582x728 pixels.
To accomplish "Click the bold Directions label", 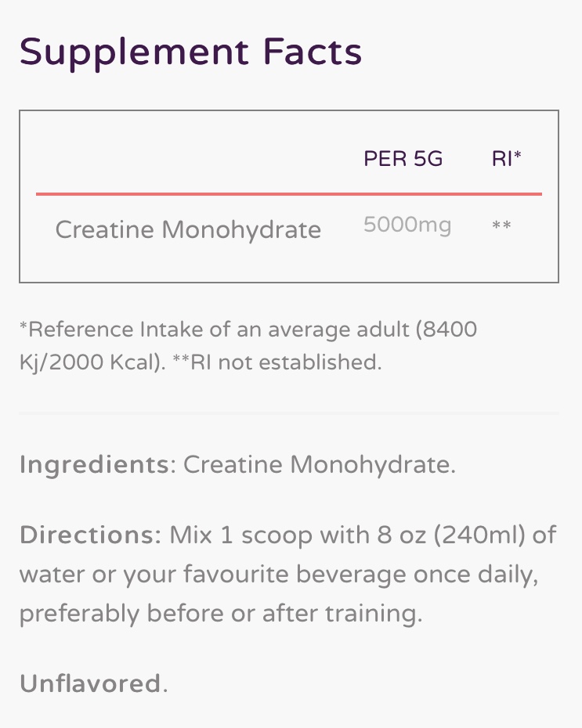I will point(90,535).
